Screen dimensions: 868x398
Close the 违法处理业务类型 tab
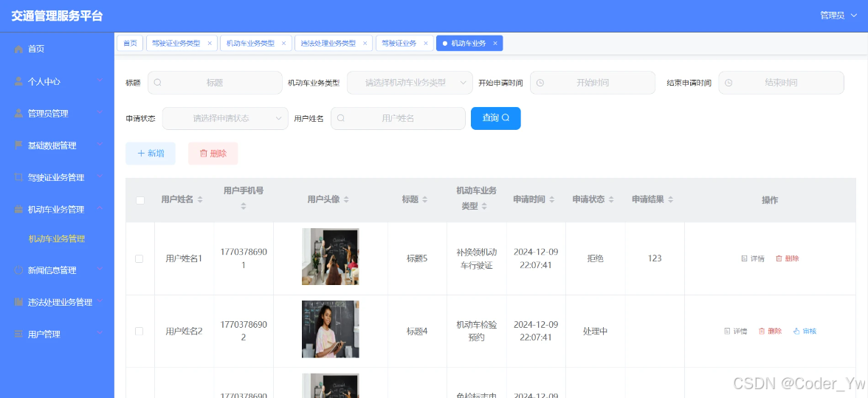click(365, 43)
